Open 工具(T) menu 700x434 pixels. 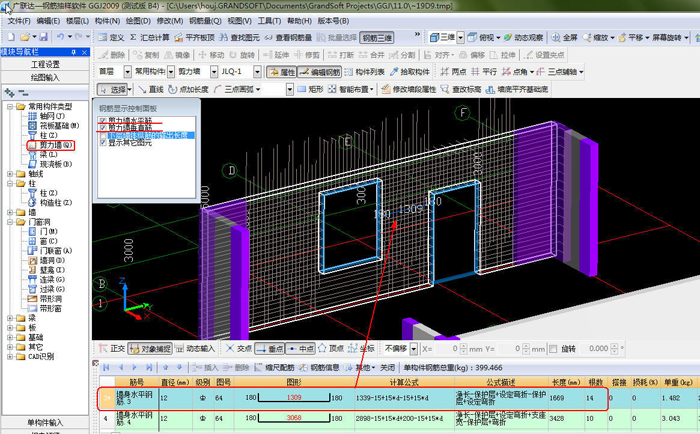tap(269, 21)
